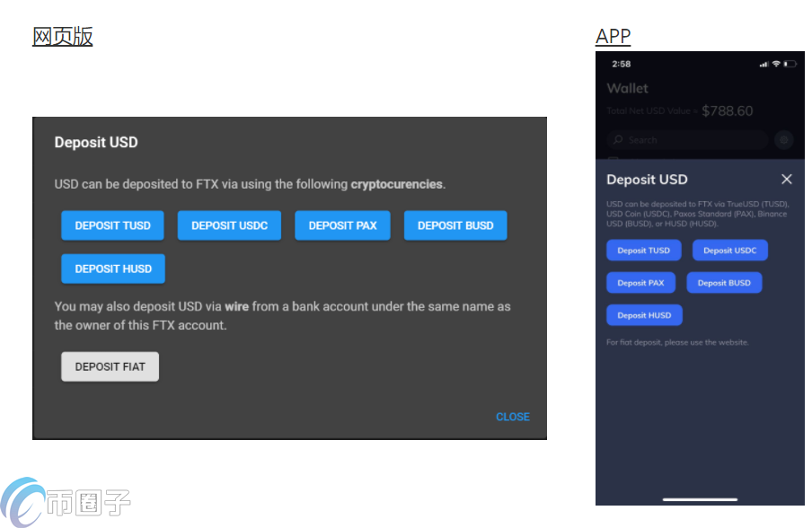Screen dimensions: 812x528
Task: Select DEPOSIT PAX in the web dialog
Action: (342, 225)
